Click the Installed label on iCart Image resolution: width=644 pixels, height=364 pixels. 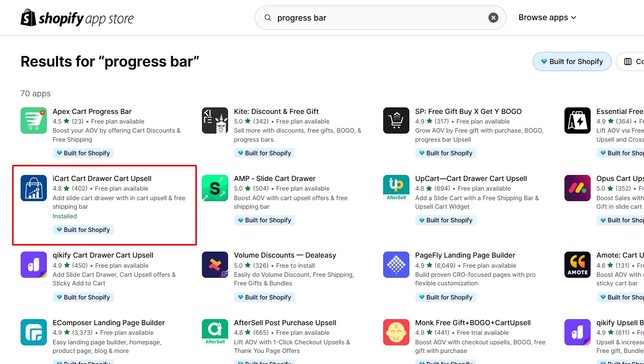[x=65, y=216]
